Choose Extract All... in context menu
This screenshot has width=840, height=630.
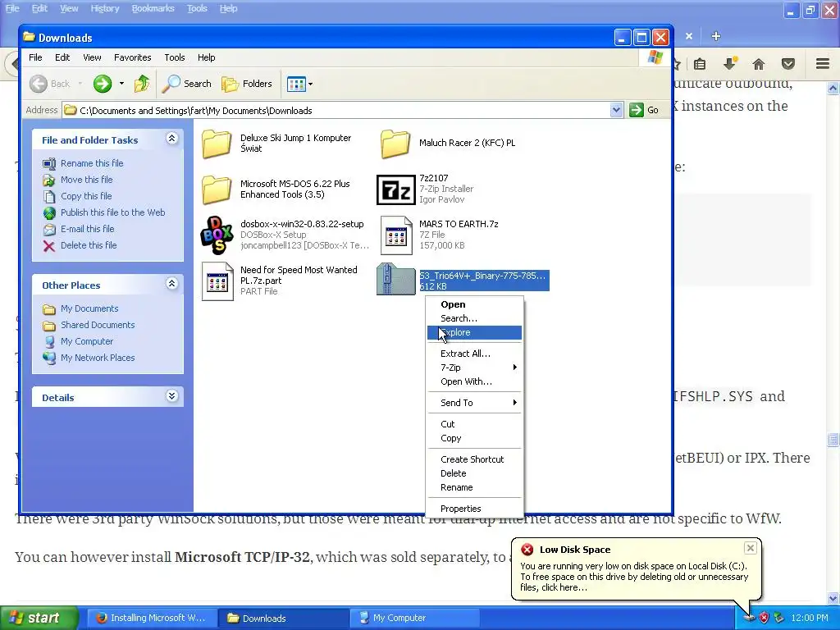pos(474,354)
